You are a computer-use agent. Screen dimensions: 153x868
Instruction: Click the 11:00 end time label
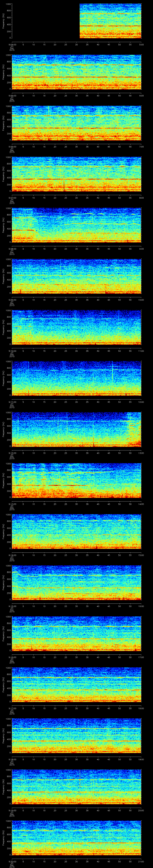tap(141, 351)
